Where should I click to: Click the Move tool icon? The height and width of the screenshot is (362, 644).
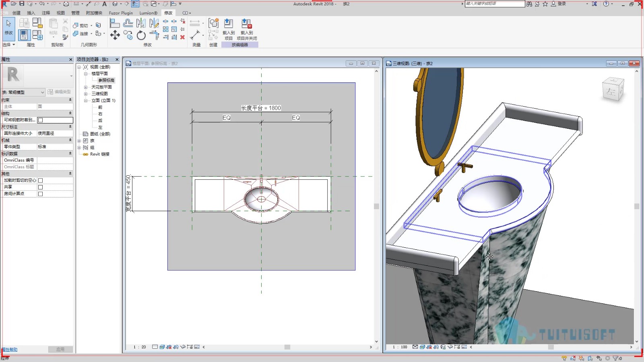(115, 35)
